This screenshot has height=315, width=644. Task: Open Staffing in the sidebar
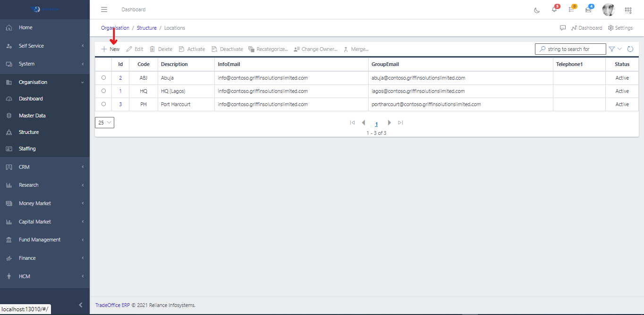27,149
